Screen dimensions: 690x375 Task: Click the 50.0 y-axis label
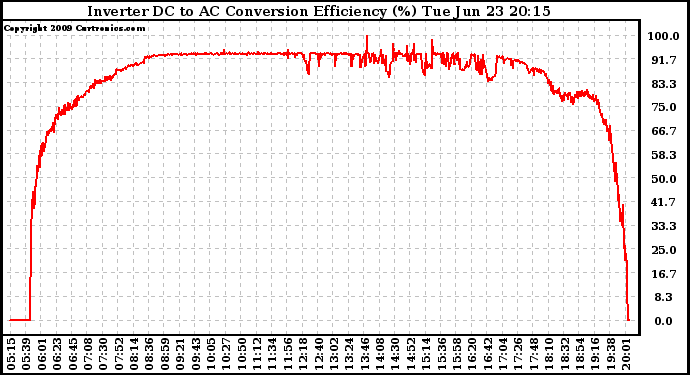pos(664,179)
